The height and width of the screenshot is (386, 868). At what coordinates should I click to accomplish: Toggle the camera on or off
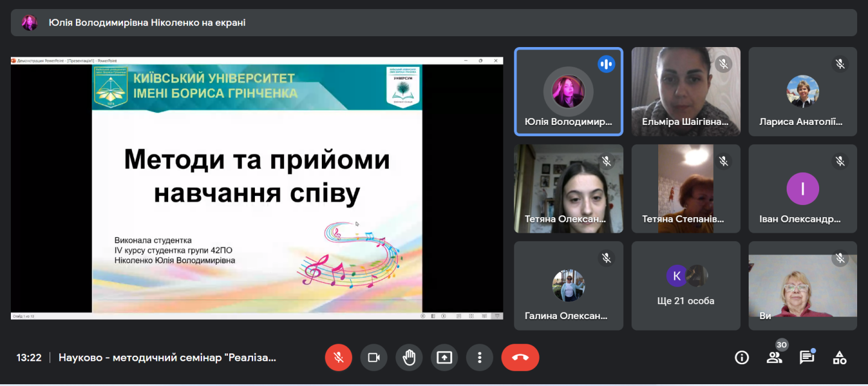pyautogui.click(x=374, y=358)
